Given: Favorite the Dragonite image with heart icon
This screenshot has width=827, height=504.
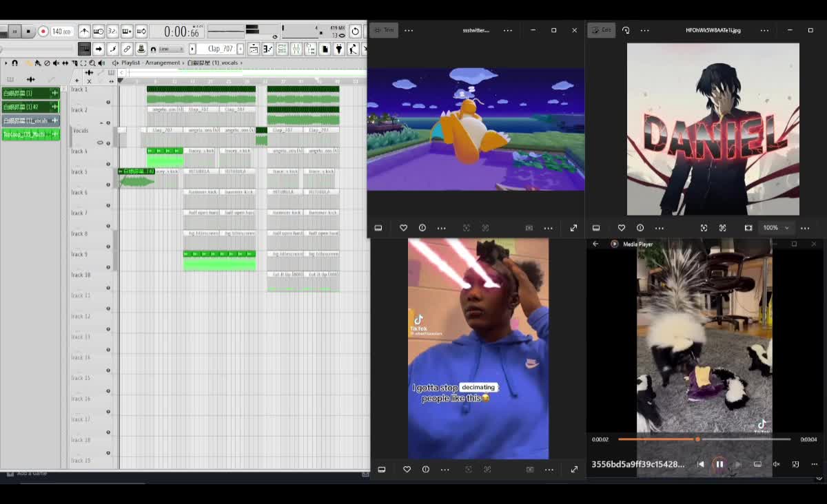Looking at the screenshot, I should point(403,228).
